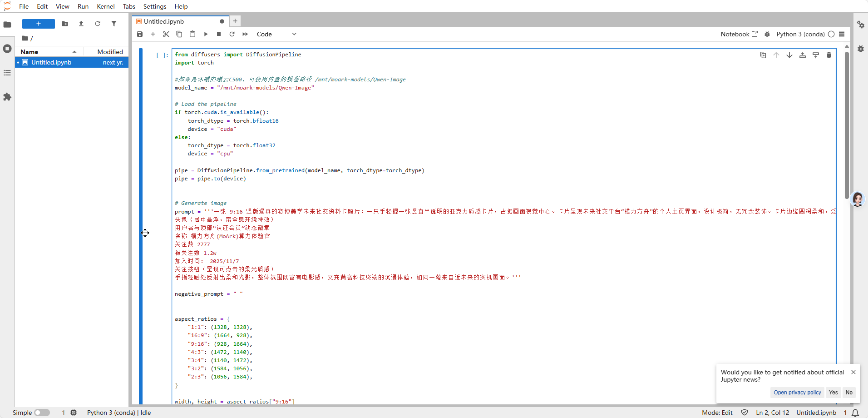Cut the selected cell with the scissors icon

point(166,34)
